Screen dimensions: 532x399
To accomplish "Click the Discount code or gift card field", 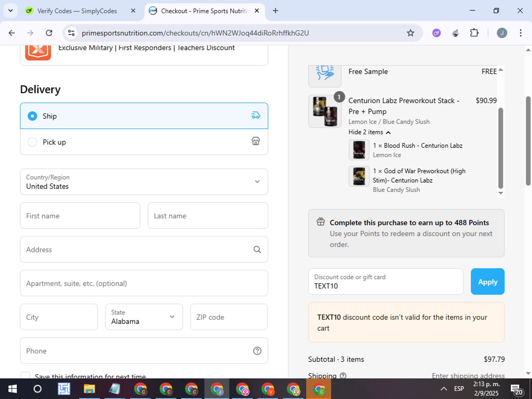I will point(386,282).
